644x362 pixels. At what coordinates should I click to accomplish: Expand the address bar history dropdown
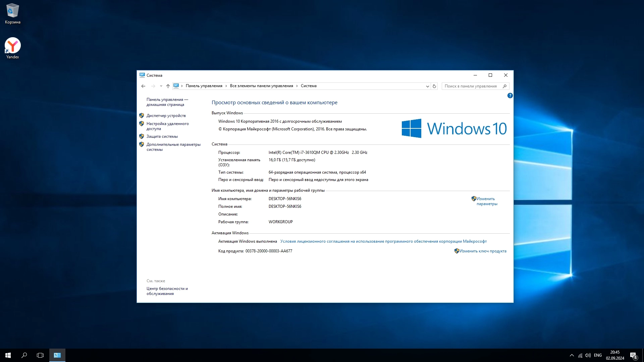[427, 86]
